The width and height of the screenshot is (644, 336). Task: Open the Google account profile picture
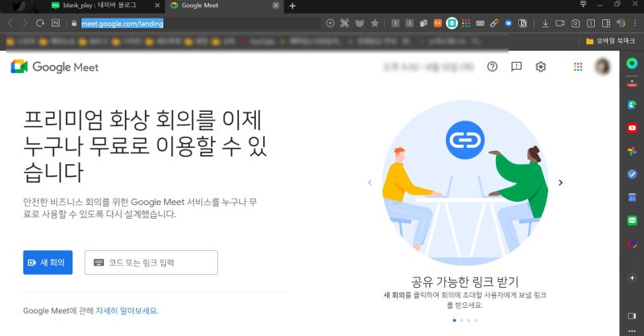[x=602, y=67]
